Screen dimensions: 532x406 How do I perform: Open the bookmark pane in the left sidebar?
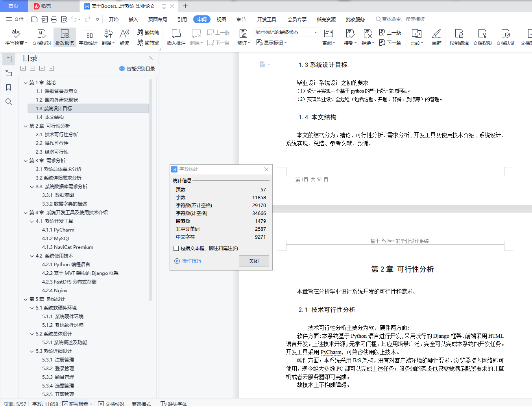click(9, 87)
